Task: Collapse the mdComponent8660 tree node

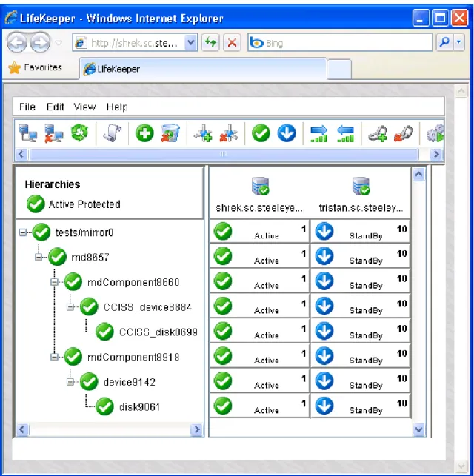Action: (x=54, y=282)
